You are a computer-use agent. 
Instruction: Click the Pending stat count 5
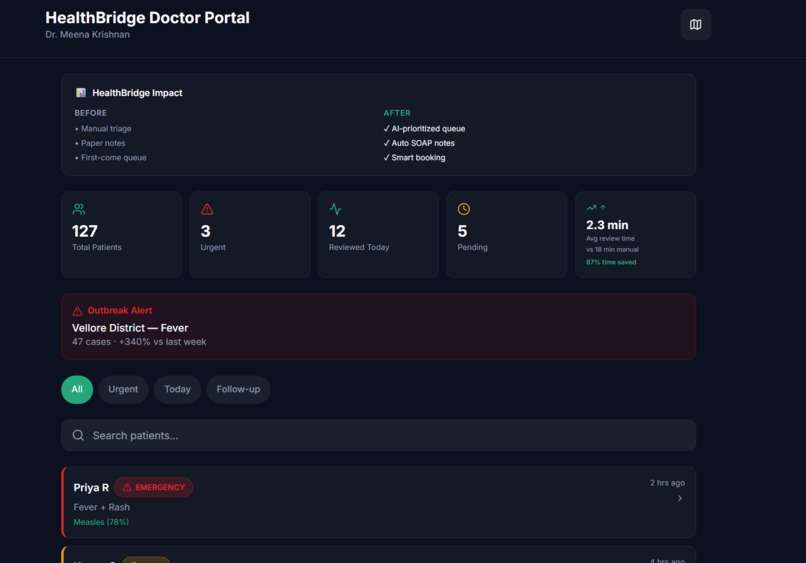[463, 231]
